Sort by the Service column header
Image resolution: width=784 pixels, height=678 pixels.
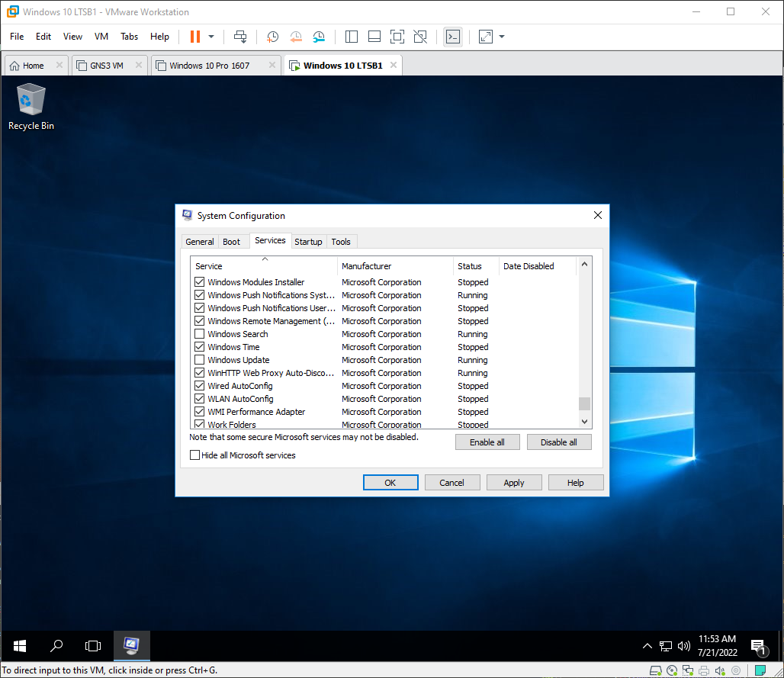pos(264,266)
